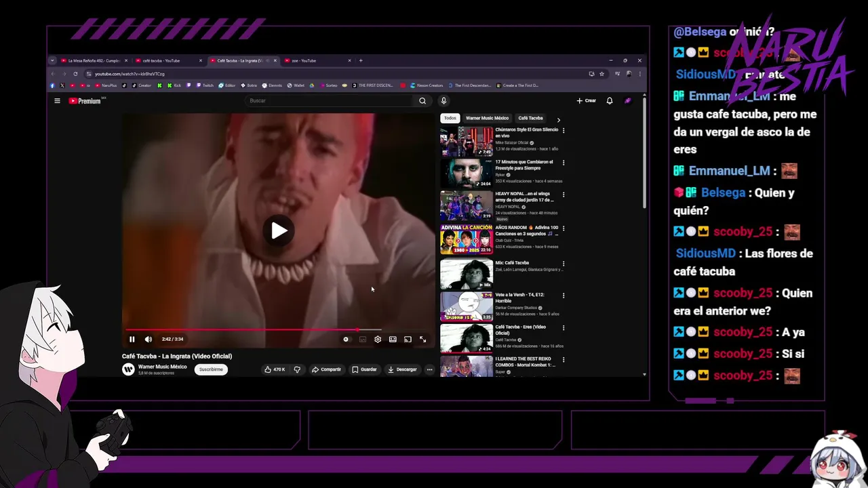Viewport: 868px width, 488px height.
Task: Pause the video with player pause button
Action: (x=132, y=340)
